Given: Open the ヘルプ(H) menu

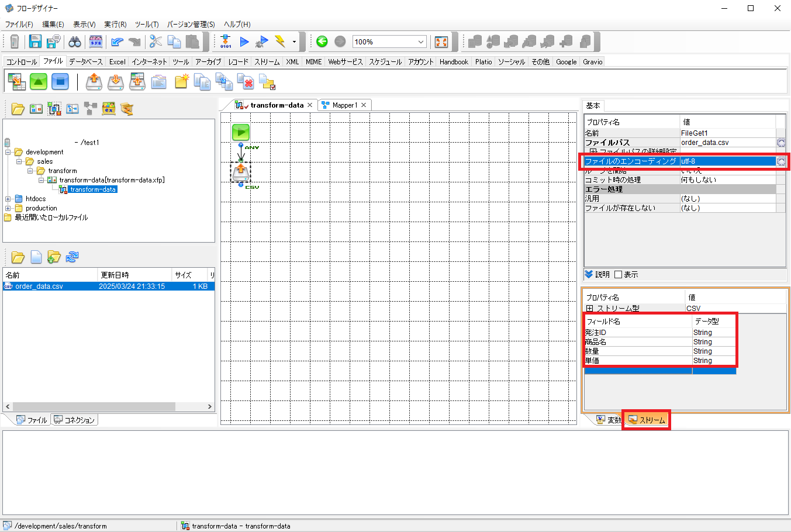Looking at the screenshot, I should 237,24.
